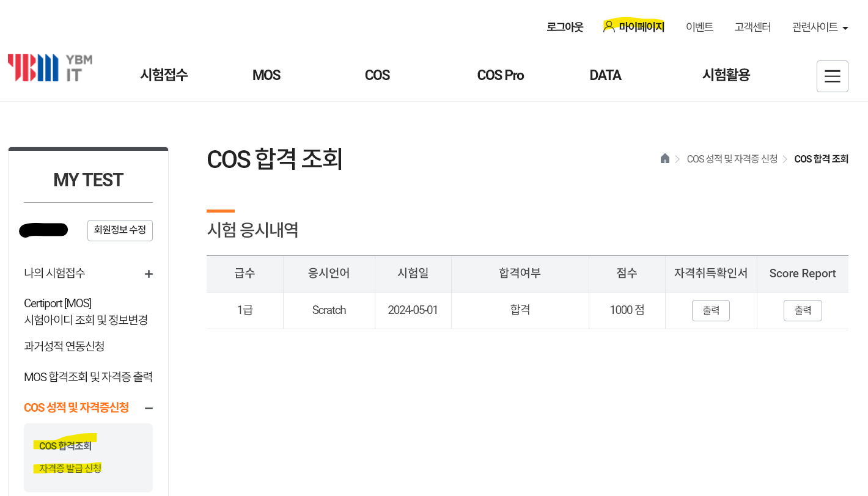The height and width of the screenshot is (496, 868).
Task: Open 과거성적 연동신청
Action: 64,346
